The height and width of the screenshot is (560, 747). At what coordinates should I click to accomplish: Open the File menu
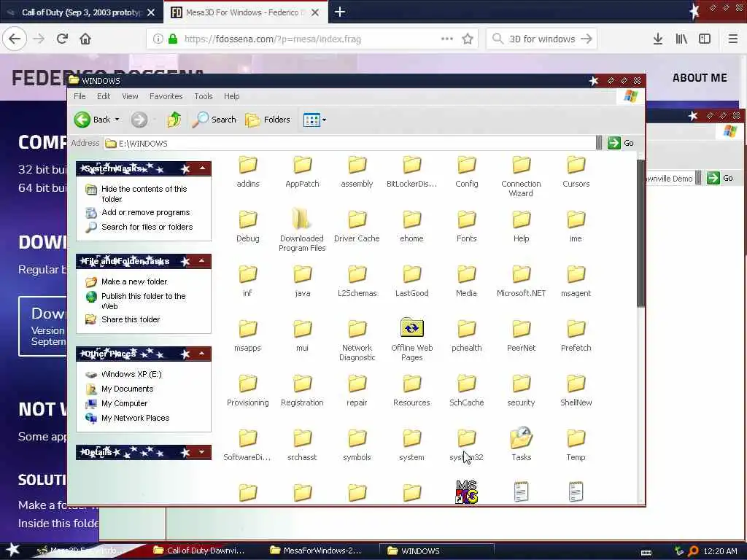point(80,96)
